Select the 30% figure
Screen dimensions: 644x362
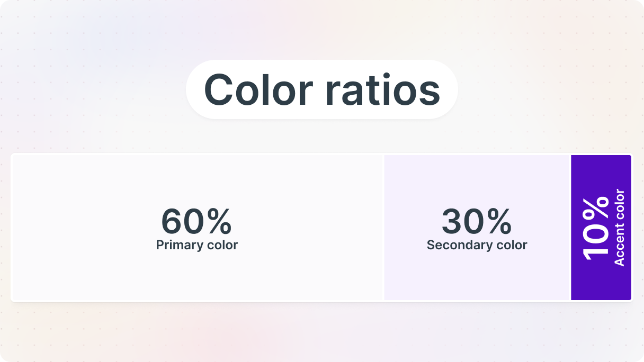(x=476, y=222)
